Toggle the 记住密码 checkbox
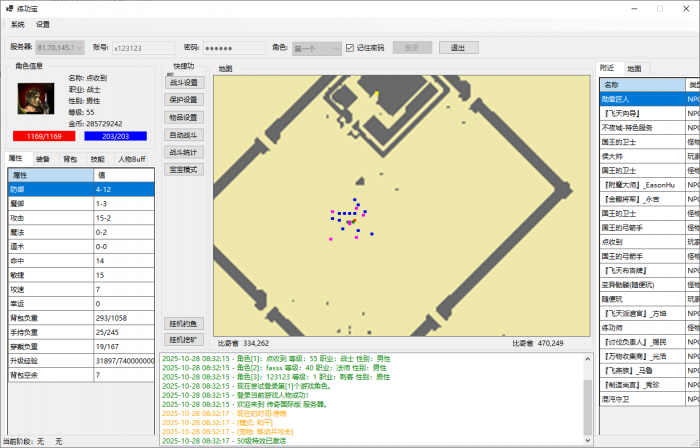Screen dimensions: 700x448 350,47
